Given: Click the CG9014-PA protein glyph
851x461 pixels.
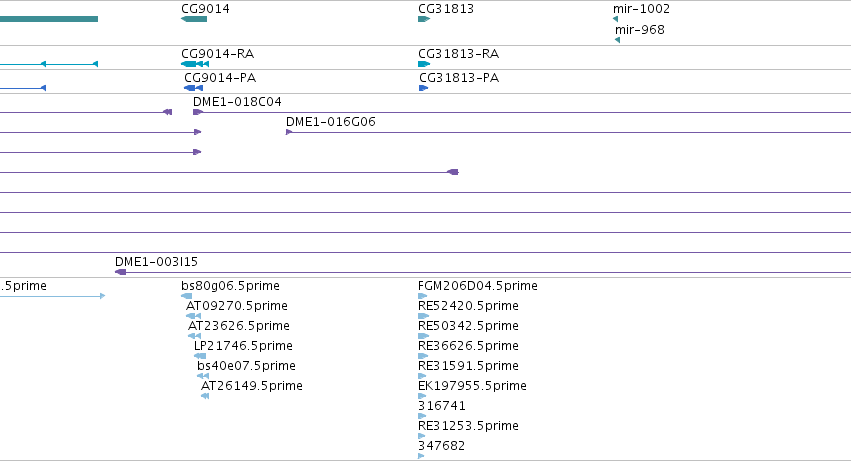Looking at the screenshot, I should [193, 88].
